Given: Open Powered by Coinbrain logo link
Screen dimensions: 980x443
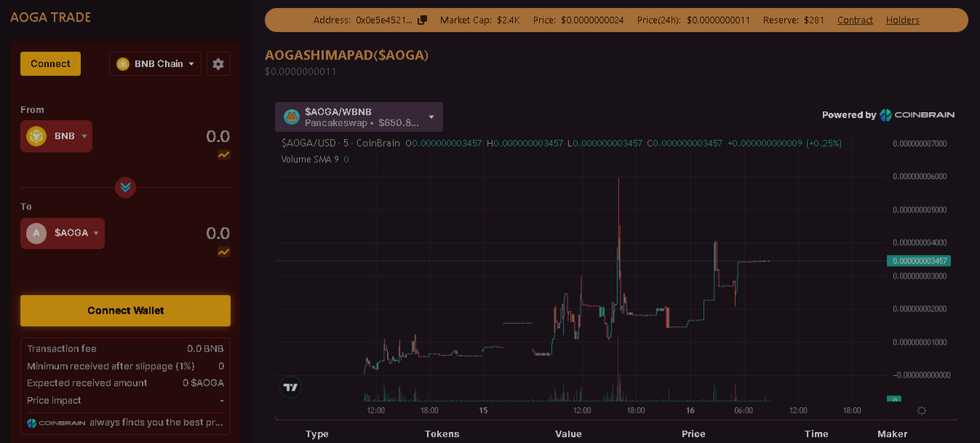Looking at the screenshot, I should [917, 115].
